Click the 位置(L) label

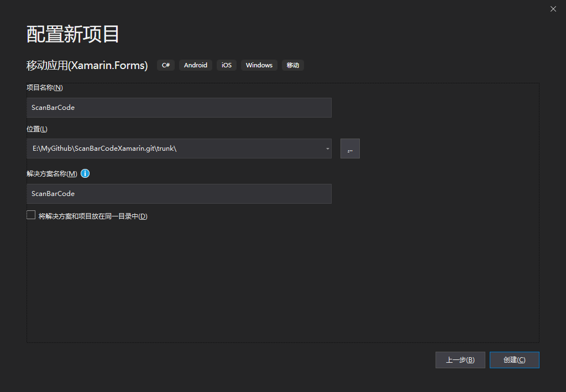point(37,129)
